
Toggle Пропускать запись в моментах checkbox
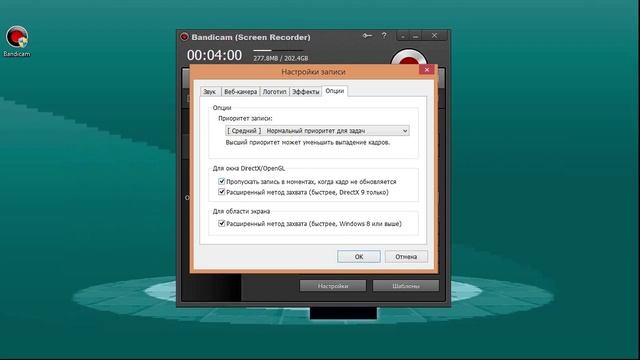[x=222, y=181]
